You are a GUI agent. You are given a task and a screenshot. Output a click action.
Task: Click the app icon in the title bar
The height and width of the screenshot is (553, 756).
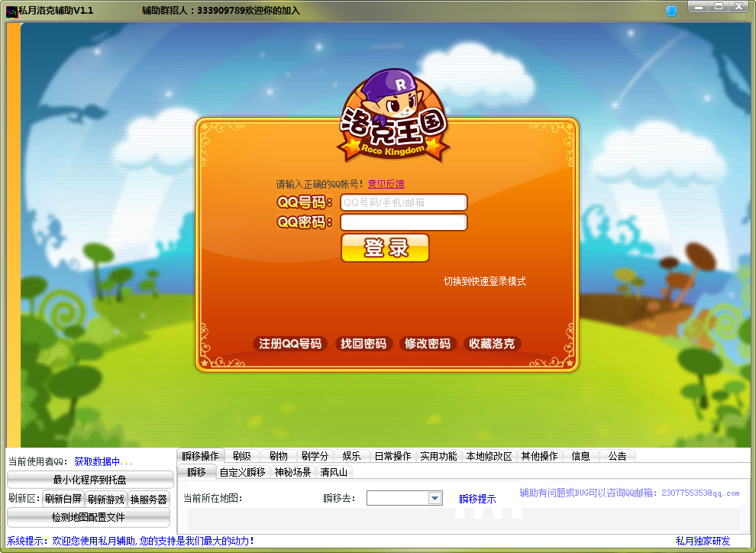[x=11, y=11]
